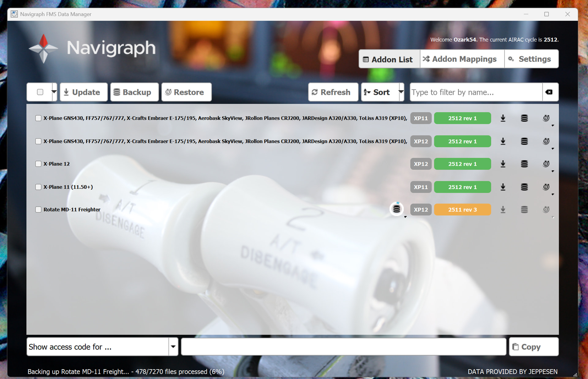This screenshot has height=379, width=588.
Task: Open the select-all checkbox dropdown arrow
Action: click(x=54, y=92)
